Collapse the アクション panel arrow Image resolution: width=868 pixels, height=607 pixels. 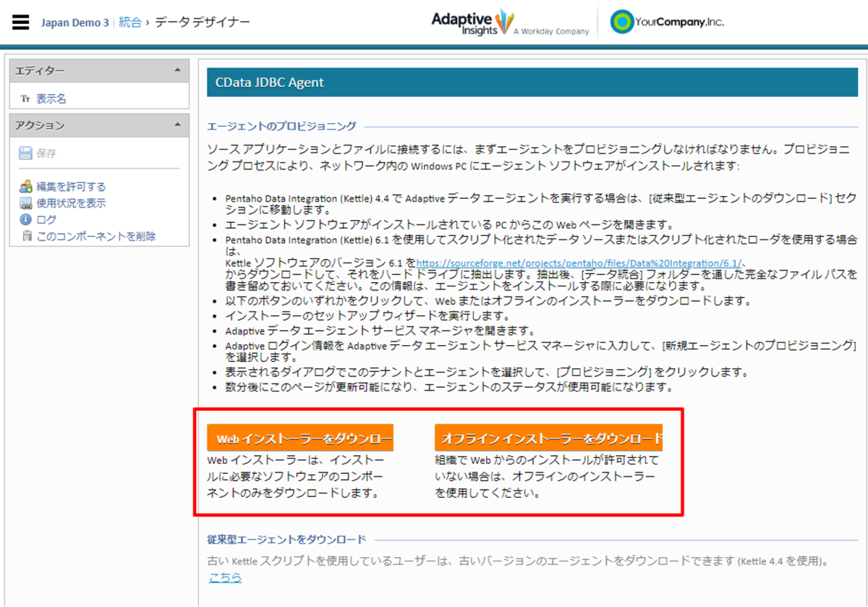(x=178, y=125)
